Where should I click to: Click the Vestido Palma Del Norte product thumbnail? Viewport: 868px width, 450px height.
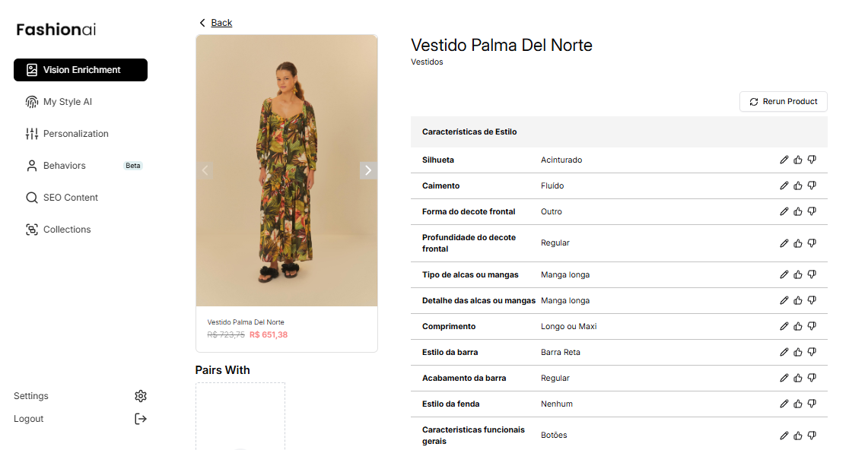click(x=287, y=170)
